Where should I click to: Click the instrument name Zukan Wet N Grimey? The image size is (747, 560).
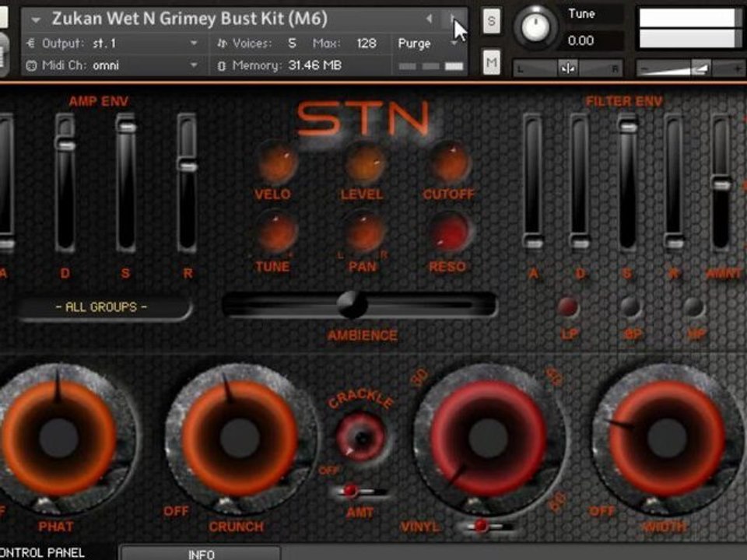190,19
